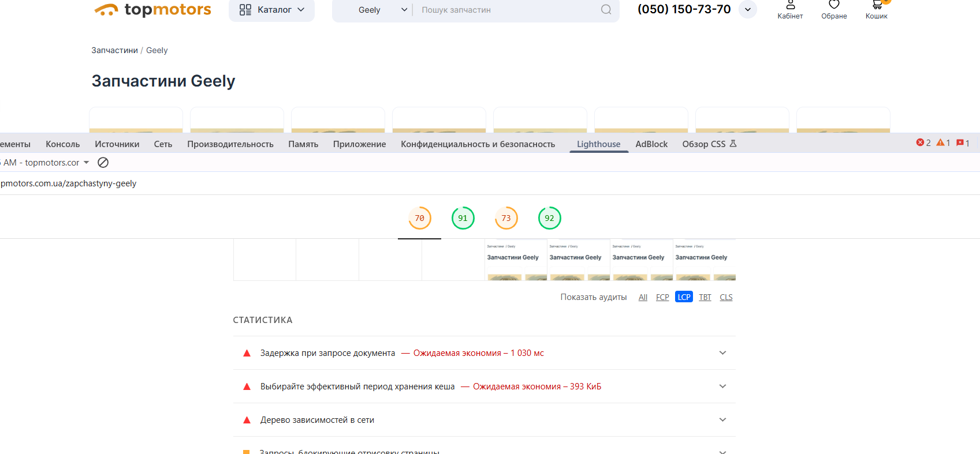Switch to the Источники DevTools tab
The width and height of the screenshot is (980, 454).
point(117,144)
